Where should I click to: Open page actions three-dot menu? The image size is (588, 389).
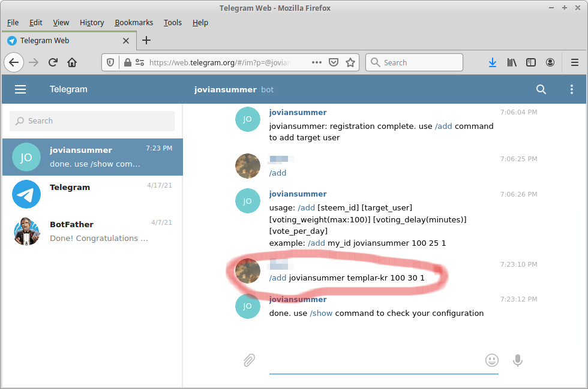pyautogui.click(x=317, y=62)
